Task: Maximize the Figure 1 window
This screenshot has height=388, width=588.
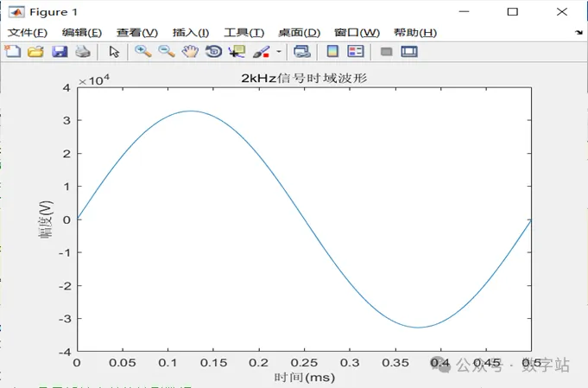Action: [513, 11]
